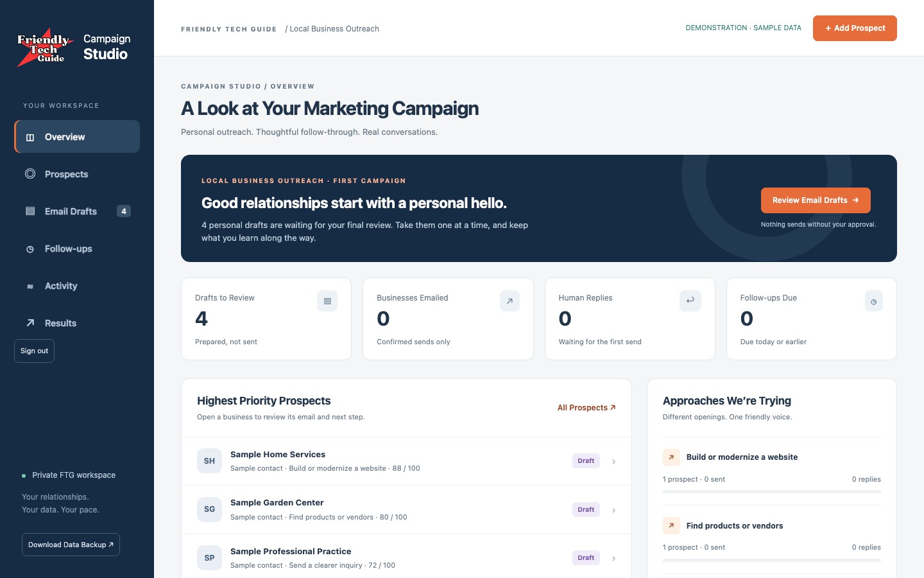Expand the Sample Garden Center row chevron
The height and width of the screenshot is (578, 924).
(614, 510)
